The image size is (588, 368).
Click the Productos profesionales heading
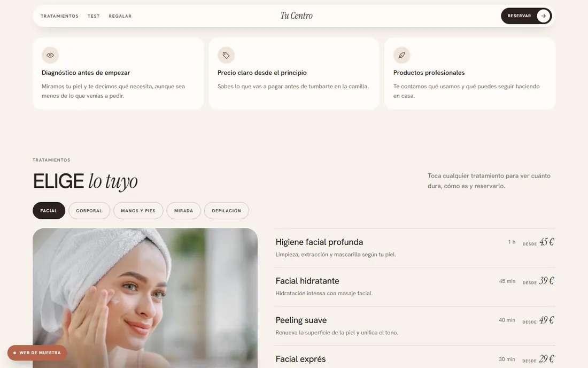(x=429, y=73)
